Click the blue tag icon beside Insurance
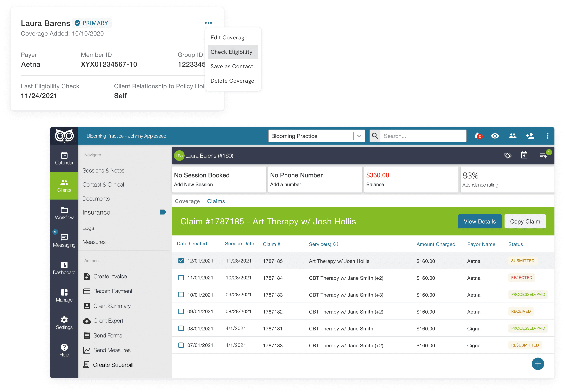The image size is (565, 392). coord(163,212)
